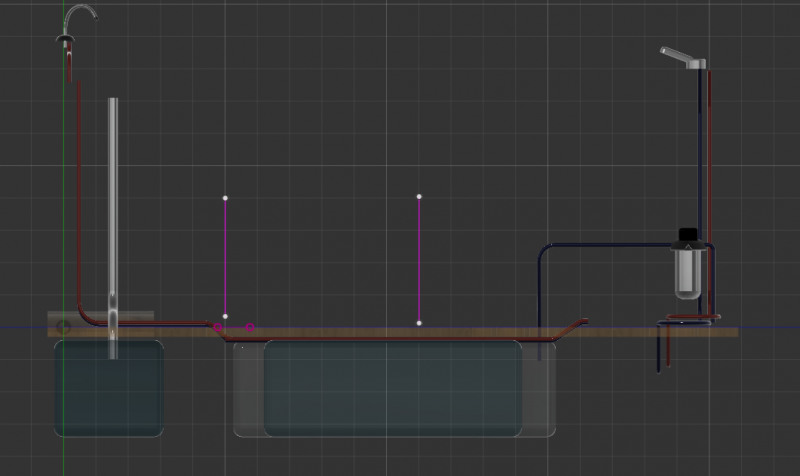
Task: Click the angled faucet head at top right
Action: [681, 57]
